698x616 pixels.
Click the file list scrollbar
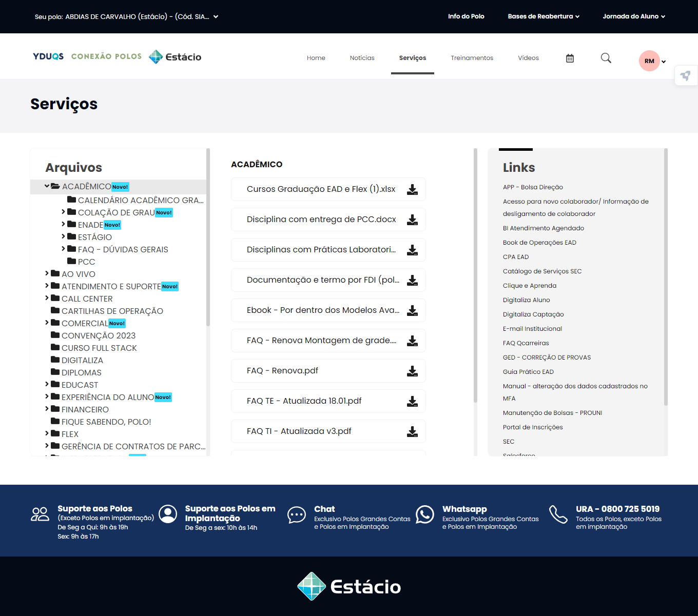pos(475,275)
